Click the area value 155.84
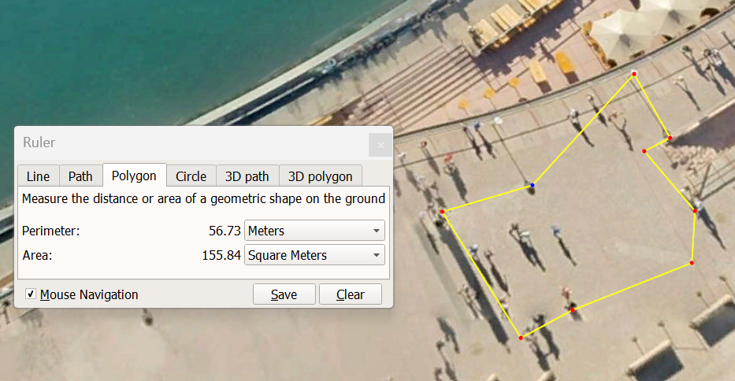The image size is (735, 381). click(x=221, y=255)
